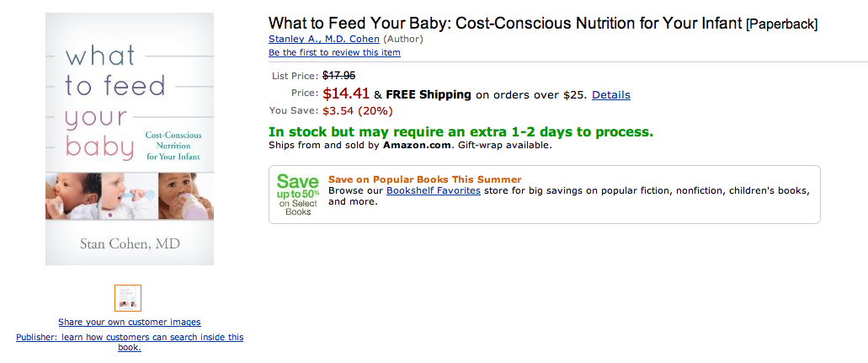Screen dimensions: 868x363
Task: Click the red $14.41 price
Action: click(346, 93)
